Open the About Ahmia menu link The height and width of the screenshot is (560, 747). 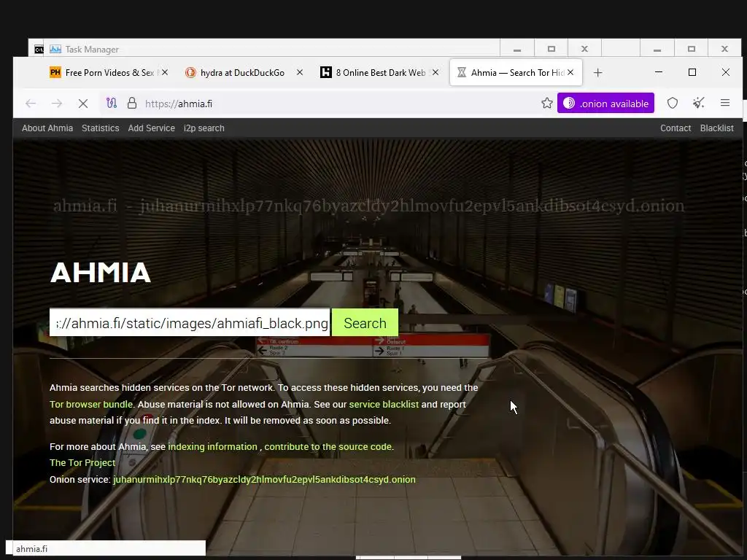click(x=47, y=128)
